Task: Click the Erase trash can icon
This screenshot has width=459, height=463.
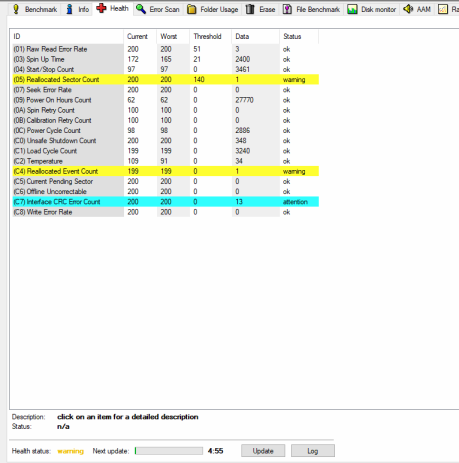Action: point(250,9)
